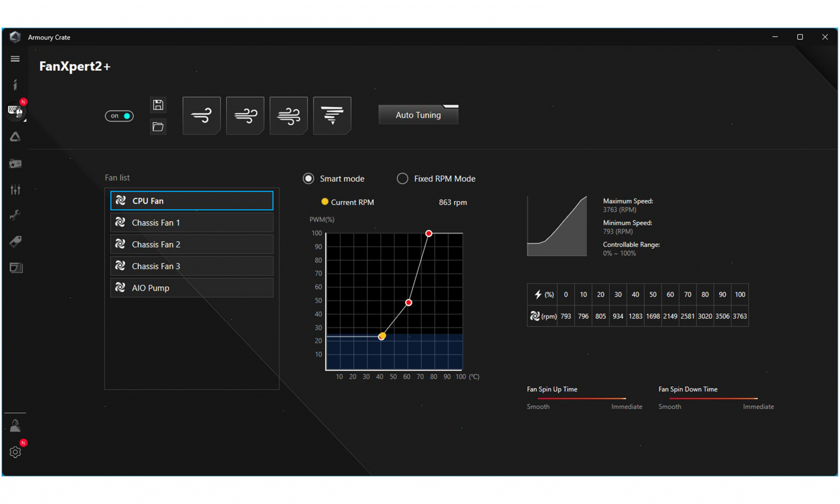The height and width of the screenshot is (504, 840).
Task: Select Fixed RPM Mode radio button
Action: [402, 178]
